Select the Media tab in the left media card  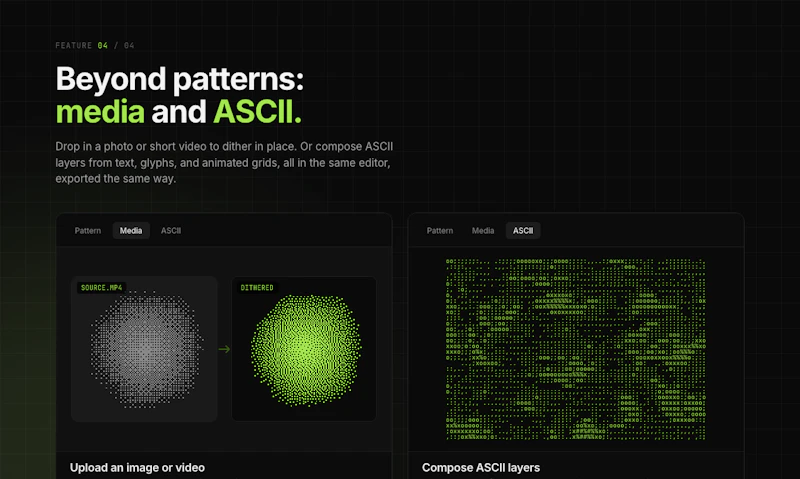(131, 231)
